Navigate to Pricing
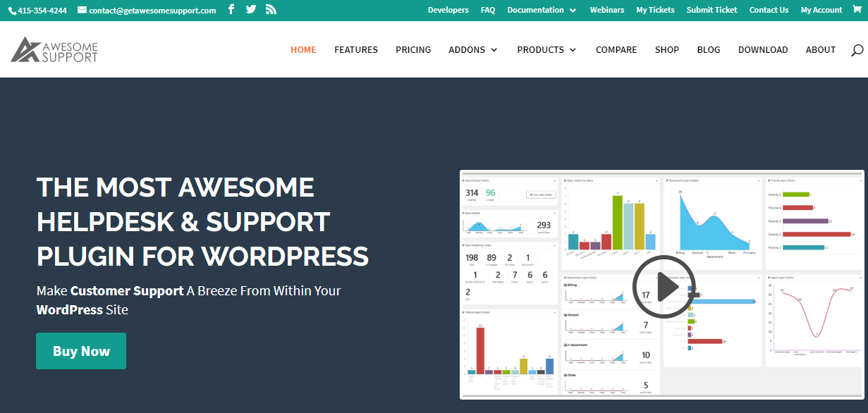The width and height of the screenshot is (868, 413). [413, 49]
